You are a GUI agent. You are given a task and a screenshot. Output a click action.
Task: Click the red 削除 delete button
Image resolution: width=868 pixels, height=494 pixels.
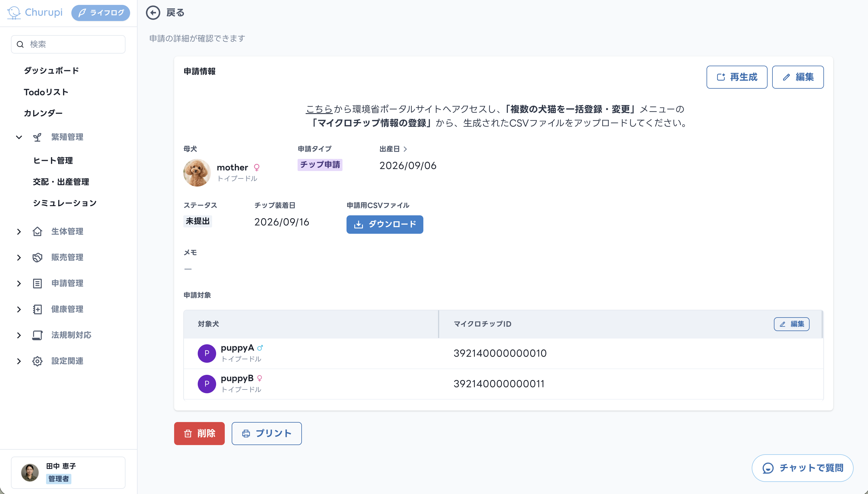[x=199, y=433]
